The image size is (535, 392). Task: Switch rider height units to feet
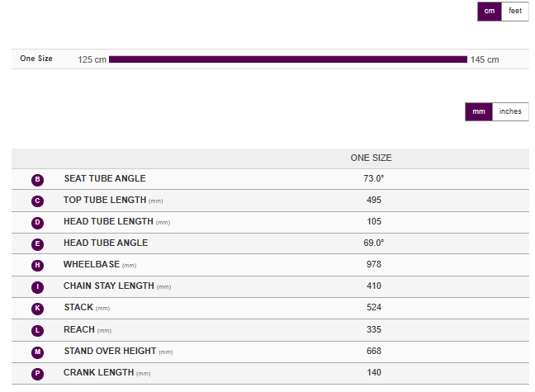[514, 11]
